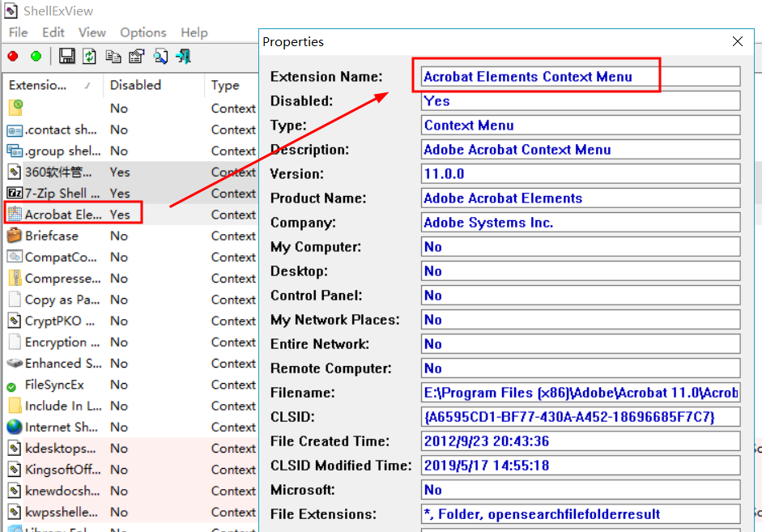Click the Refresh toolbar icon
The image size is (762, 532).
point(89,57)
